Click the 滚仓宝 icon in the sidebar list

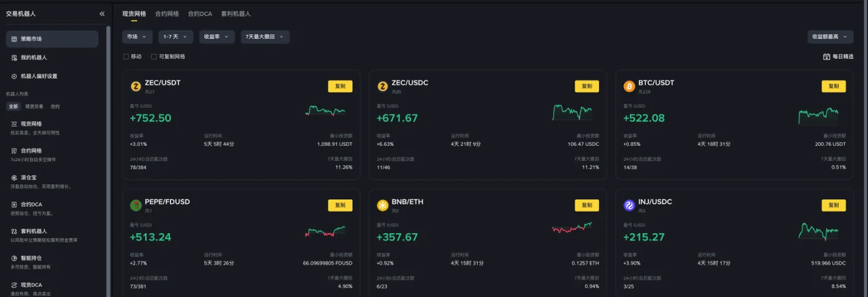point(14,177)
